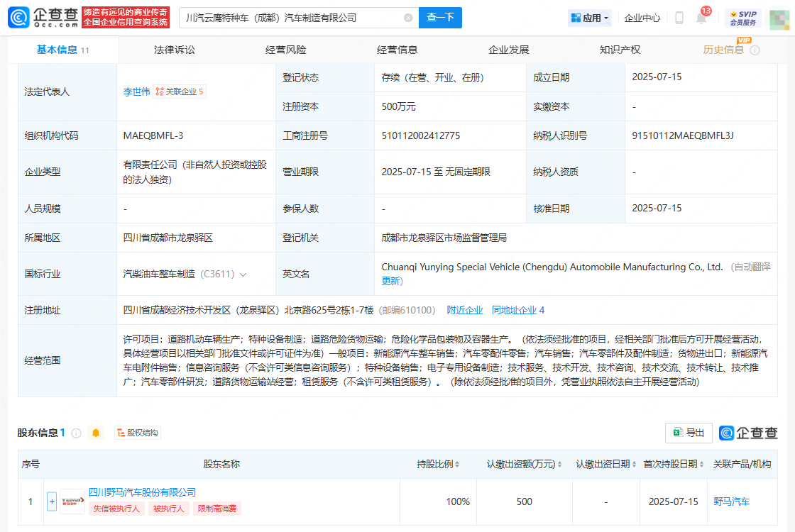This screenshot has height=532, width=795.
Task: Click the info icon next to 股东信息
Action: [x=77, y=433]
